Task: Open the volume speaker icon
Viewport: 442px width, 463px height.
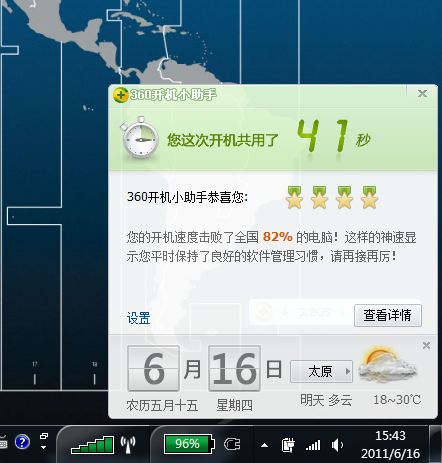Action: (337, 445)
